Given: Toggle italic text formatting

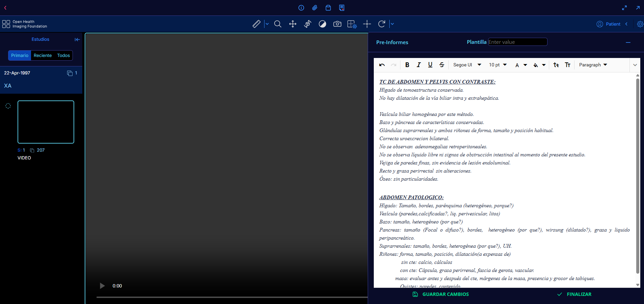Looking at the screenshot, I should coord(419,65).
